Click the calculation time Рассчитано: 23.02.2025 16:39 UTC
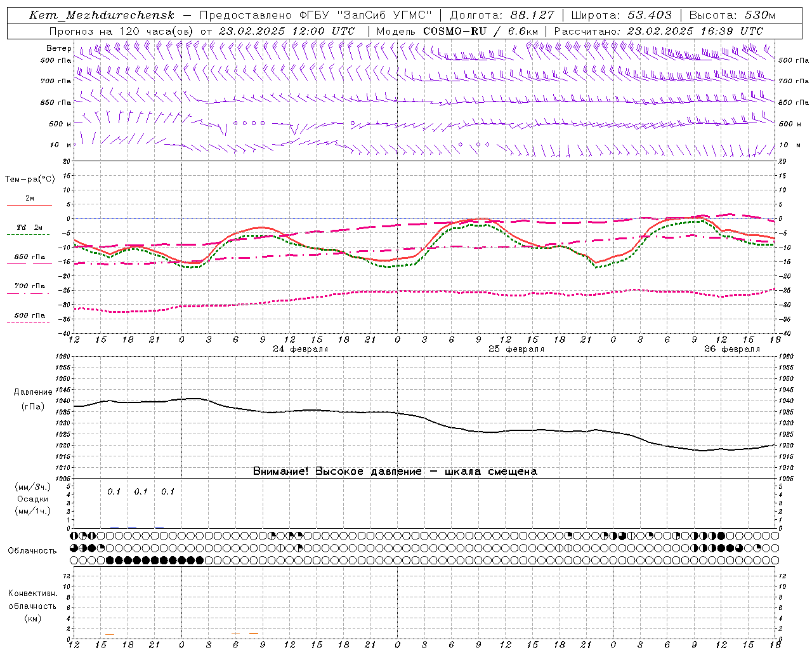This screenshot has width=812, height=650. pos(658,31)
